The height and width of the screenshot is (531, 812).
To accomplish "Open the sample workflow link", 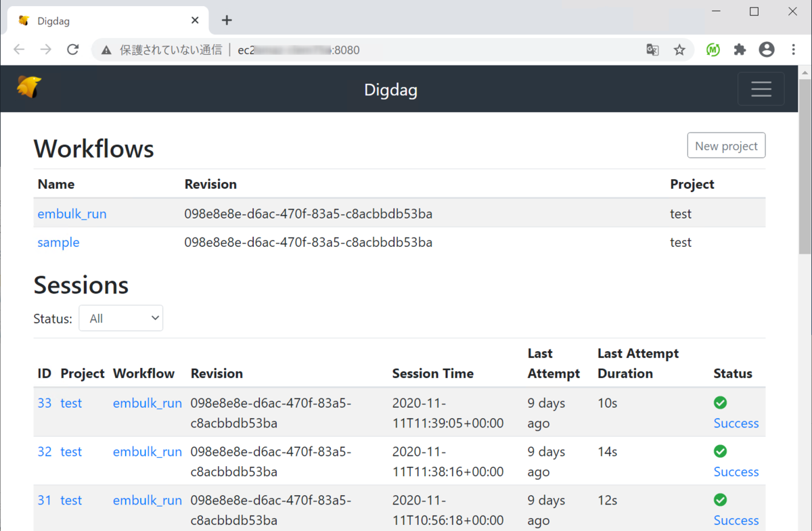I will [x=58, y=242].
